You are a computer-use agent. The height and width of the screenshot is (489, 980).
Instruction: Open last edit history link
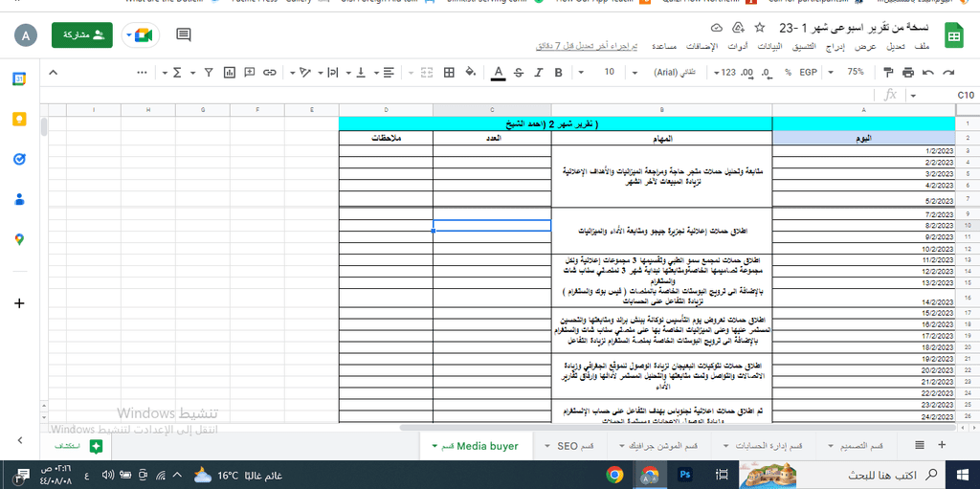pyautogui.click(x=587, y=48)
